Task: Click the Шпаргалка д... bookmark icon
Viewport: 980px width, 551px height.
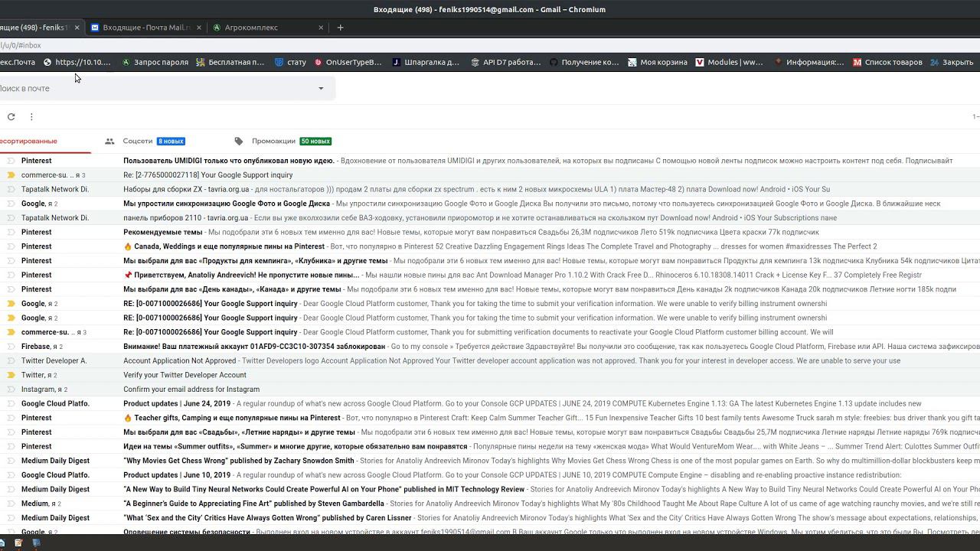Action: [397, 63]
